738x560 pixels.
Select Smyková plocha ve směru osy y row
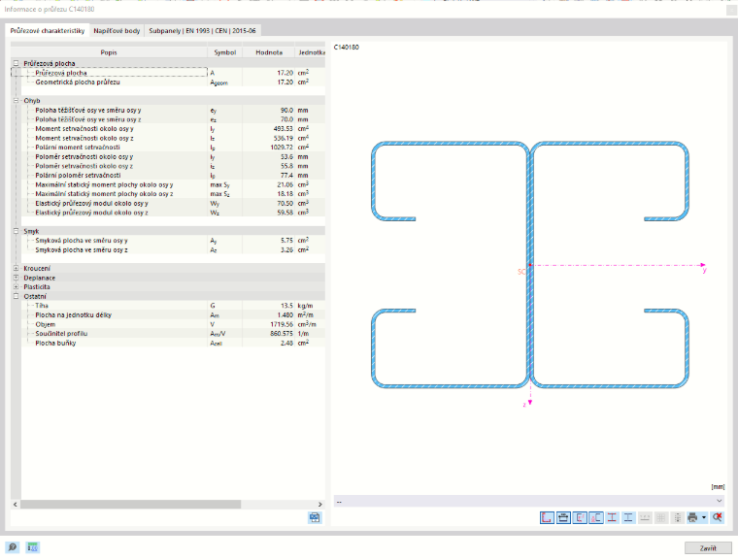(168, 241)
